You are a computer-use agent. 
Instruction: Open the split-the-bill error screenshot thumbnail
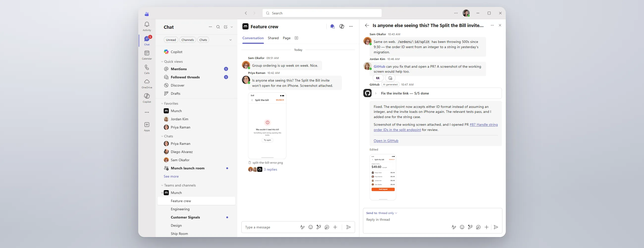tap(267, 126)
